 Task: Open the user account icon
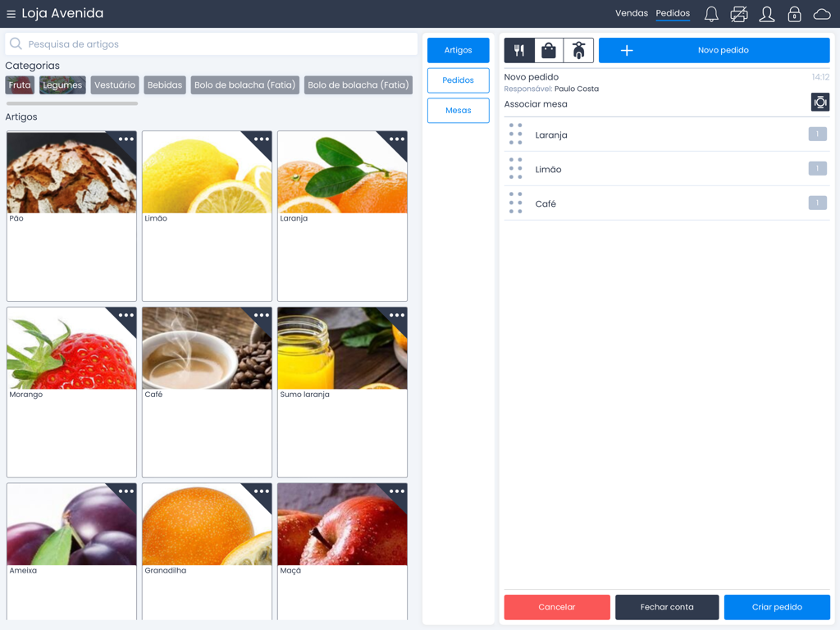(x=766, y=13)
